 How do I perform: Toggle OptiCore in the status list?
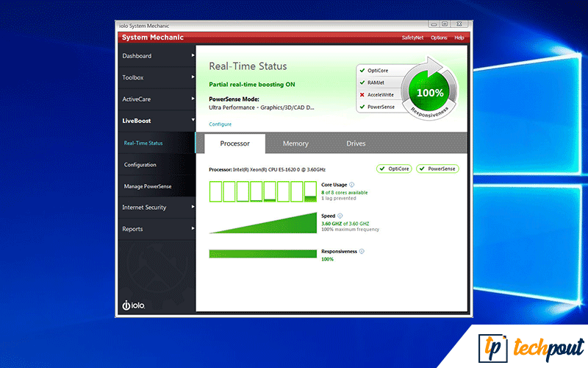[x=377, y=71]
